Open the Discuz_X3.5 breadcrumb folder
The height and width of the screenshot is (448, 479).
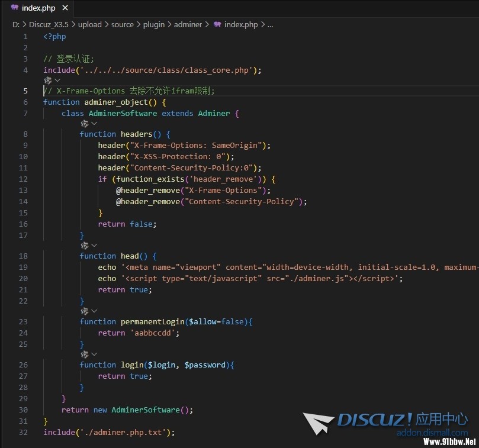click(49, 25)
